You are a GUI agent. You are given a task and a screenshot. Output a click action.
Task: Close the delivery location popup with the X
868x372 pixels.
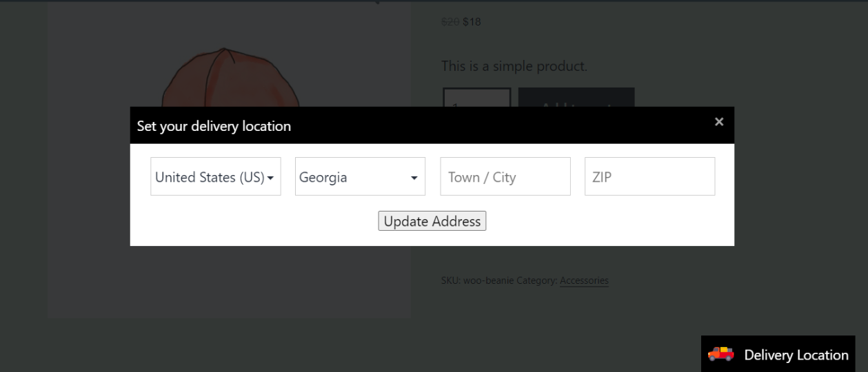tap(719, 122)
